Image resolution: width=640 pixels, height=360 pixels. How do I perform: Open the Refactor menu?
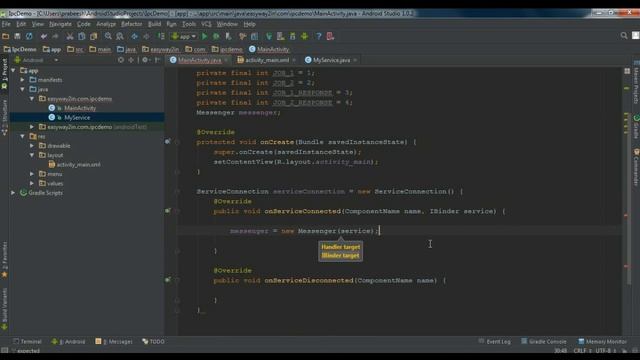[x=131, y=24]
